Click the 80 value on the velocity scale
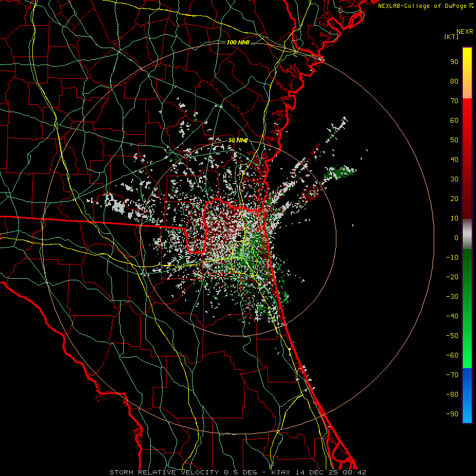The image size is (476, 476). 454,81
